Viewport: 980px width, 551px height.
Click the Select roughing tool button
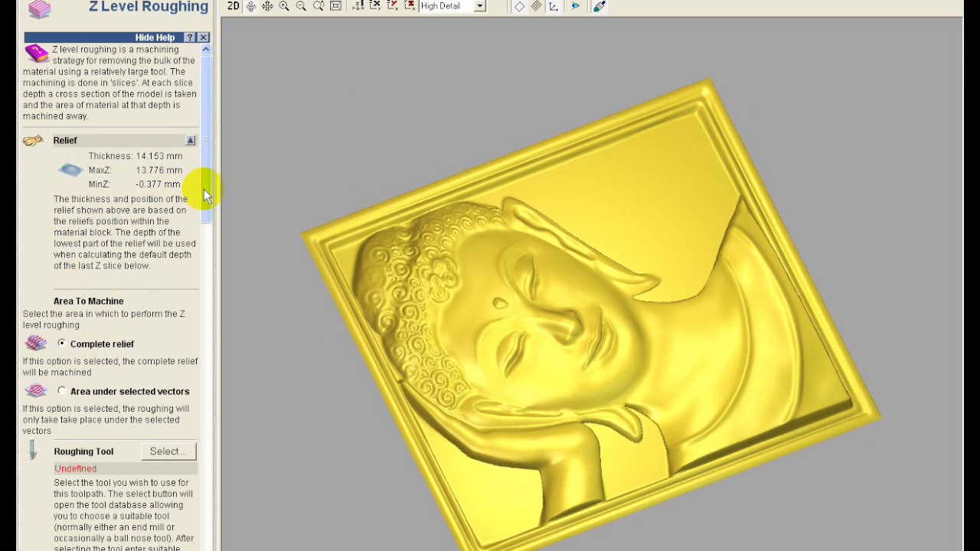[168, 452]
